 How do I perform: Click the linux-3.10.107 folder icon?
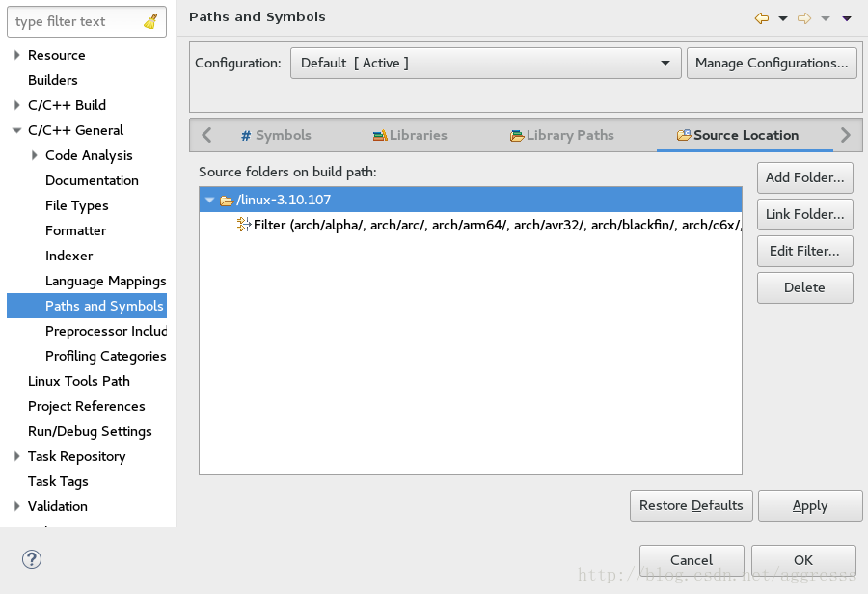227,201
